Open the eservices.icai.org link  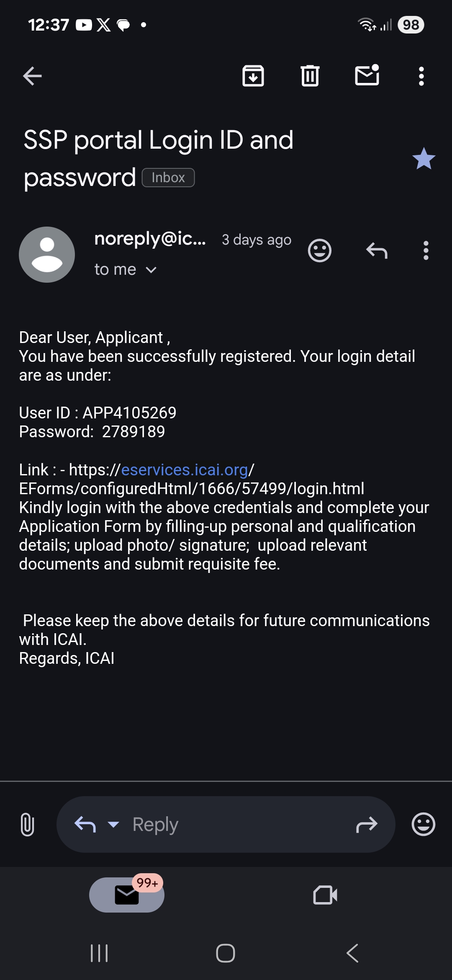[x=185, y=470]
